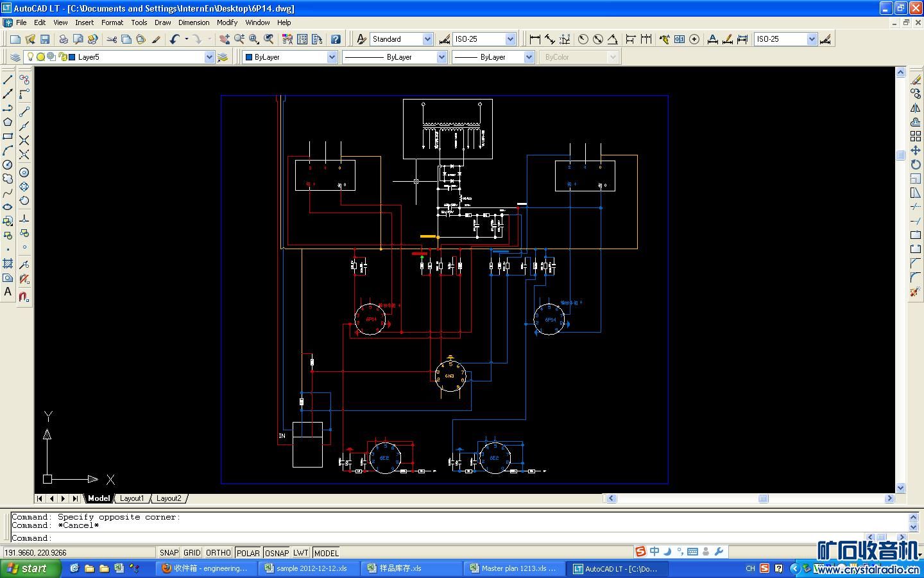Expand the Undo history dropdown arrow

[186, 39]
